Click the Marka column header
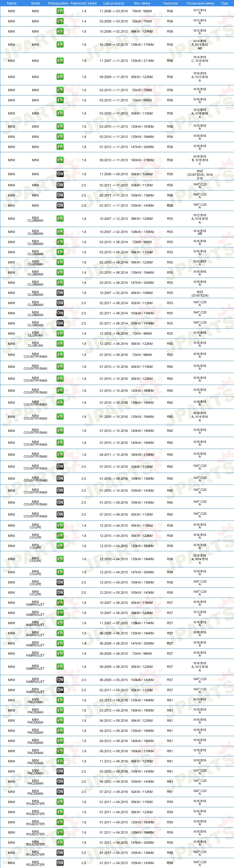The height and width of the screenshot is (868, 234). click(11, 3)
